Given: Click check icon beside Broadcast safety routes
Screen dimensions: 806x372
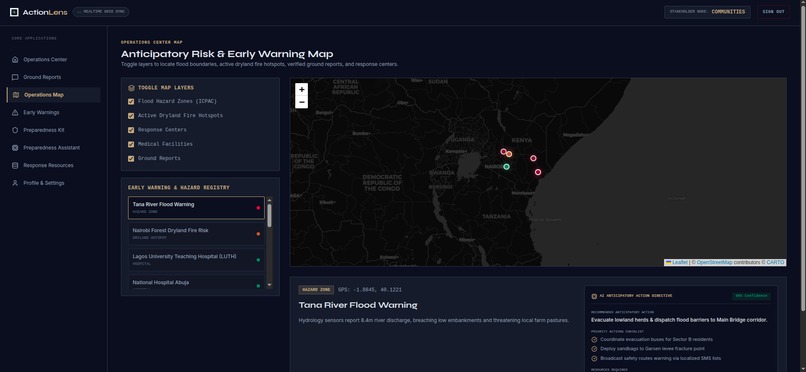Looking at the screenshot, I should click(595, 358).
